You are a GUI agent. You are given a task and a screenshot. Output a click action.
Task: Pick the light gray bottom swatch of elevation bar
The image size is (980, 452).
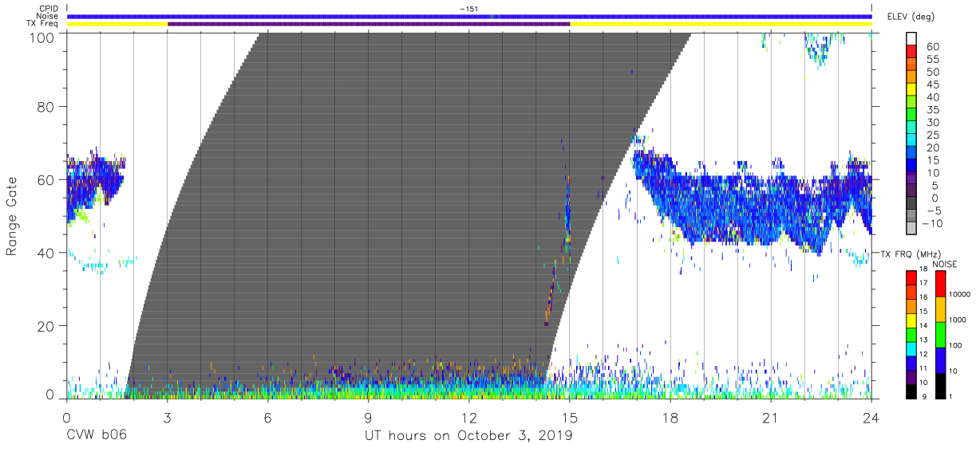coord(911,229)
